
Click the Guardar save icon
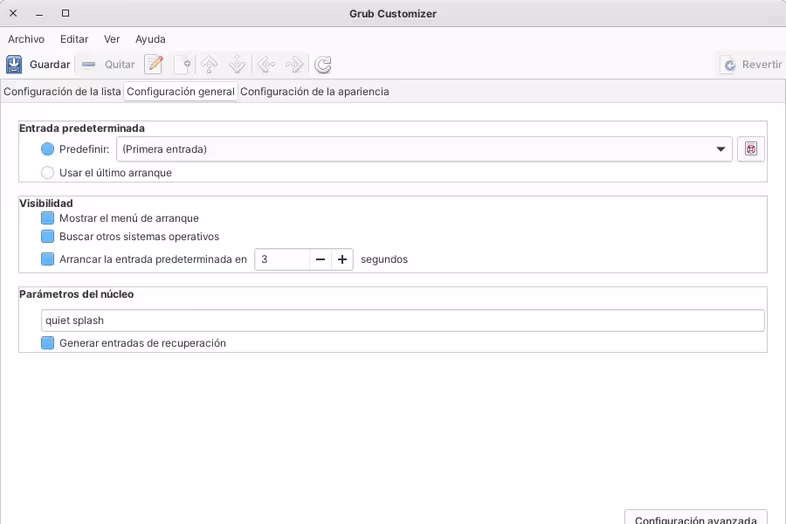click(x=14, y=65)
